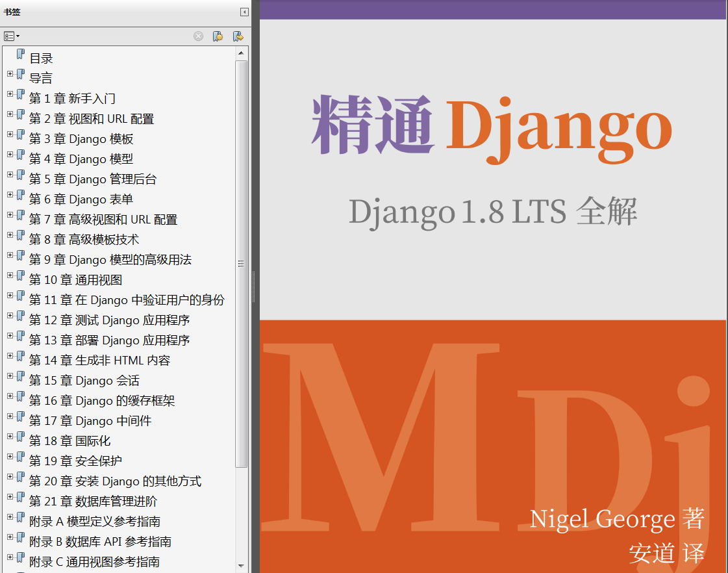The width and height of the screenshot is (728, 573).
Task: Click the delete bookmark icon
Action: coord(198,36)
